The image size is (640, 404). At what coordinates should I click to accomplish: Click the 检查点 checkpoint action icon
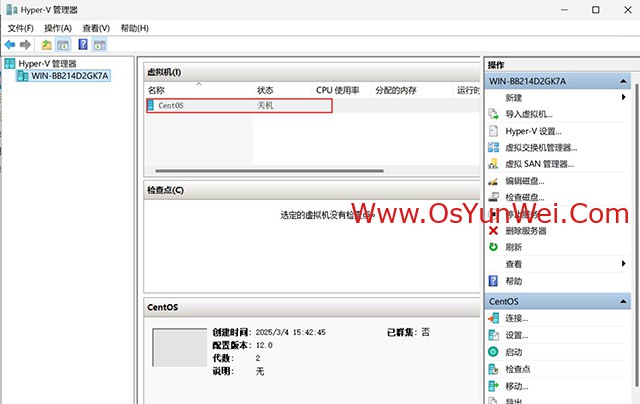(x=493, y=369)
